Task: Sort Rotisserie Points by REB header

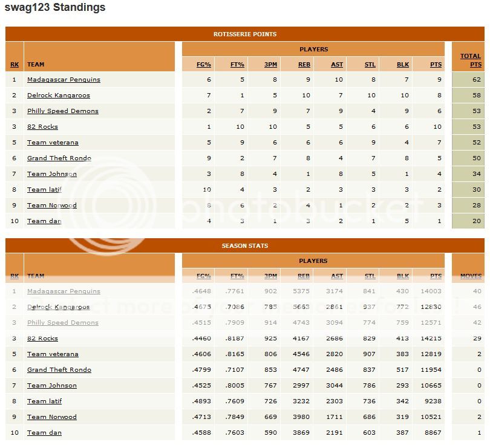Action: [x=304, y=64]
